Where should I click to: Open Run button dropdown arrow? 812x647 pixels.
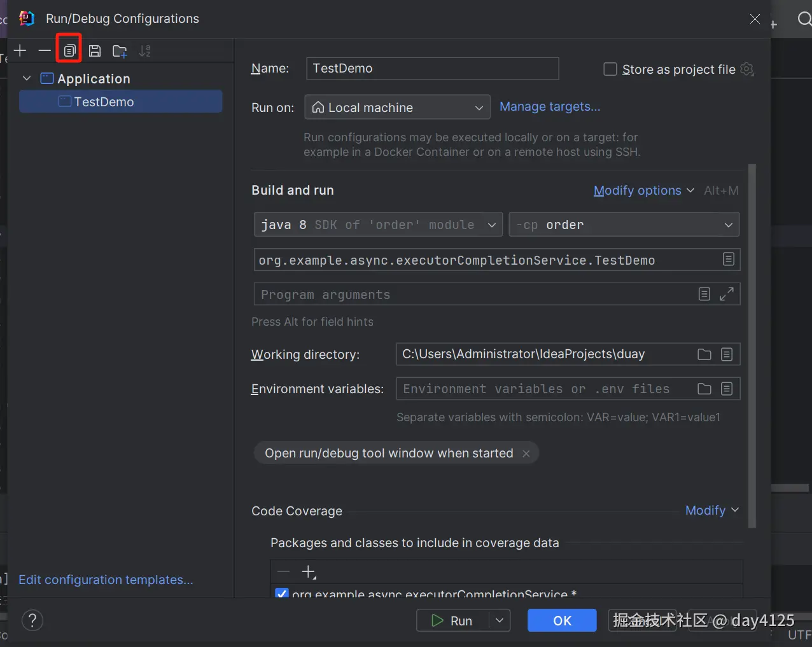tap(500, 621)
